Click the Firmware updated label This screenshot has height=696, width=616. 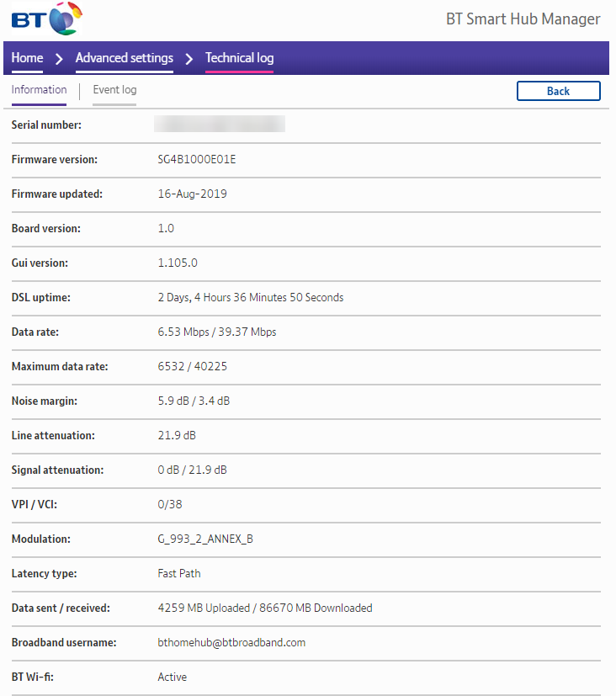click(57, 194)
